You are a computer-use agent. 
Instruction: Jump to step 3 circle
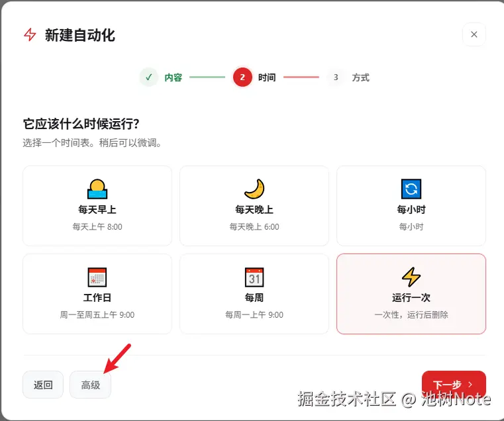pos(336,77)
